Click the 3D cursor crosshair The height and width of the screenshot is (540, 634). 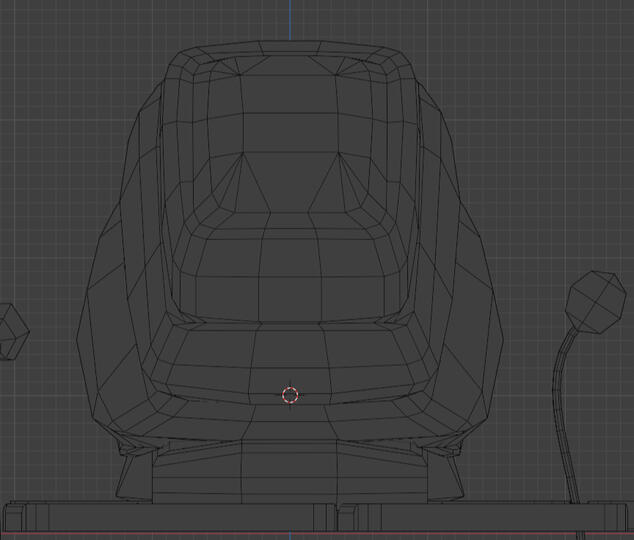click(x=290, y=395)
